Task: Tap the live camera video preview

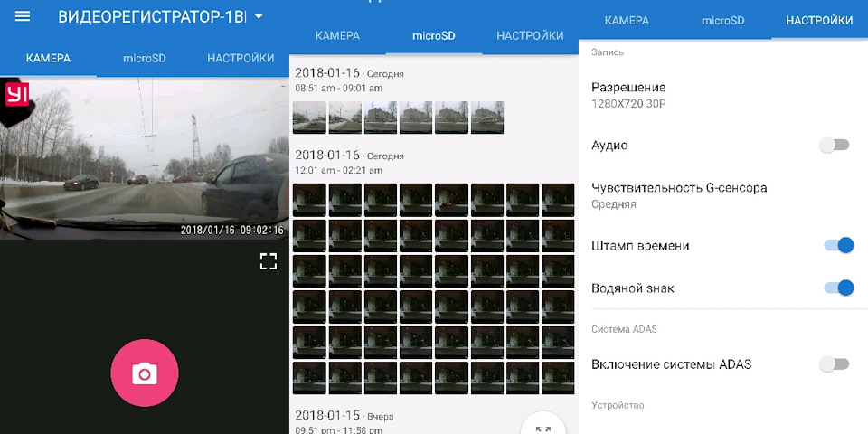Action: click(x=145, y=157)
